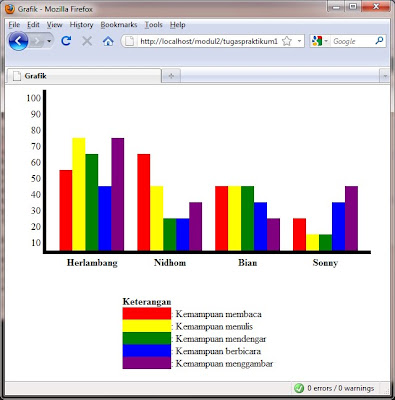Click the 0 errors / 0 warnings status
The image size is (395, 400).
point(341,388)
